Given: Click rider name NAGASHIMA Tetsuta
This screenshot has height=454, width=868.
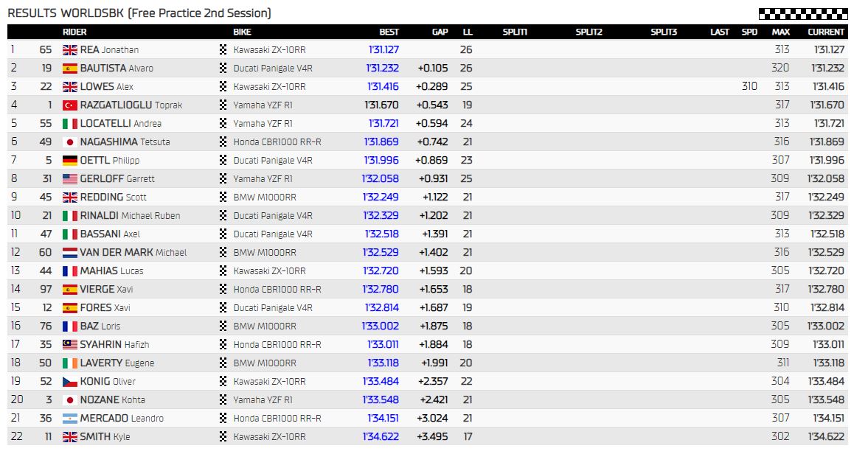Looking at the screenshot, I should point(125,142).
